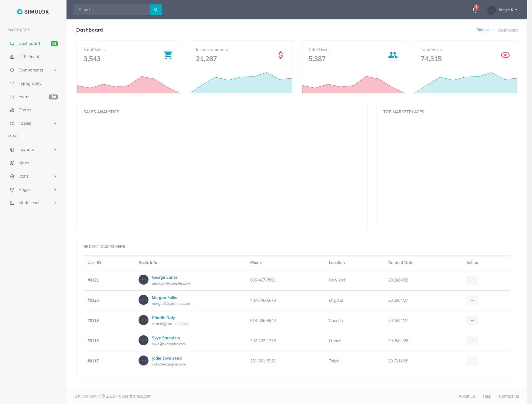This screenshot has height=404, width=532.
Task: Click the notification bell icon
Action: tap(475, 10)
